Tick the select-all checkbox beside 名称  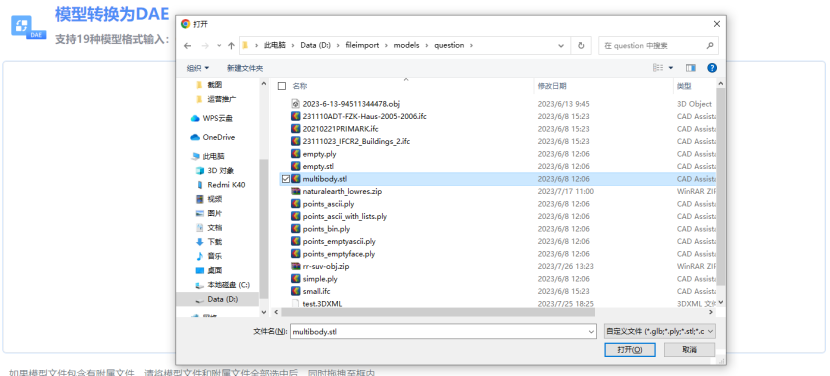(282, 86)
